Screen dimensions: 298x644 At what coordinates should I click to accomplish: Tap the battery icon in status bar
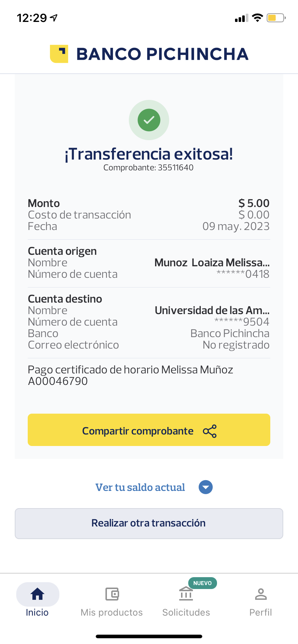pyautogui.click(x=276, y=18)
